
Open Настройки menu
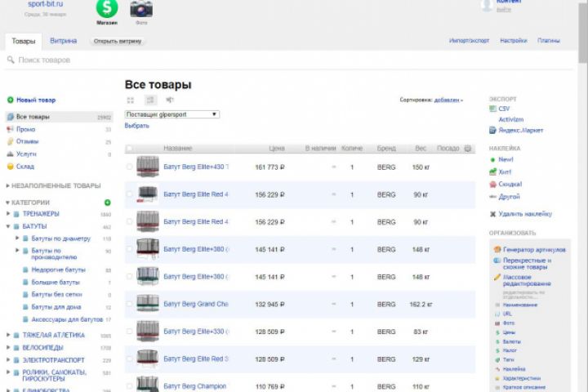click(514, 41)
